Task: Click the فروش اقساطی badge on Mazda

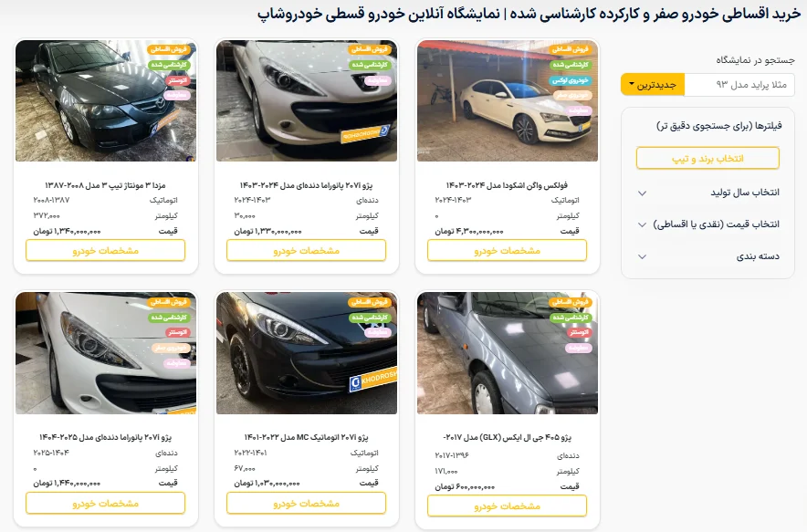Action: click(169, 49)
